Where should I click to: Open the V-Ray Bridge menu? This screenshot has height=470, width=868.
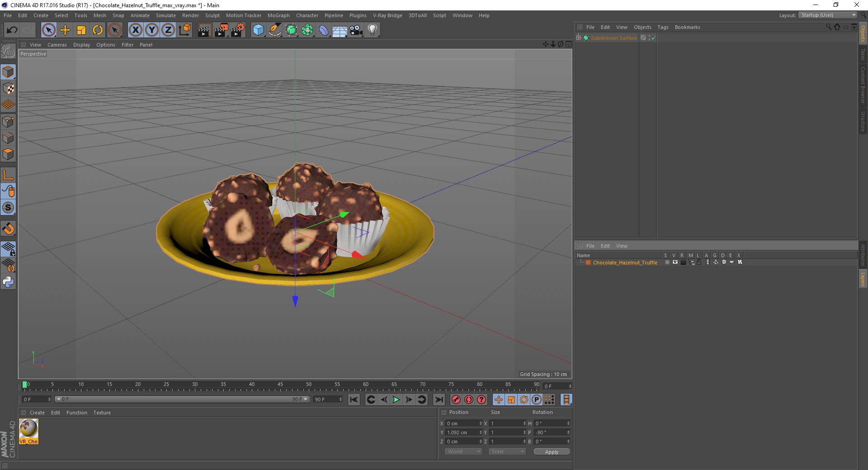[x=387, y=15]
